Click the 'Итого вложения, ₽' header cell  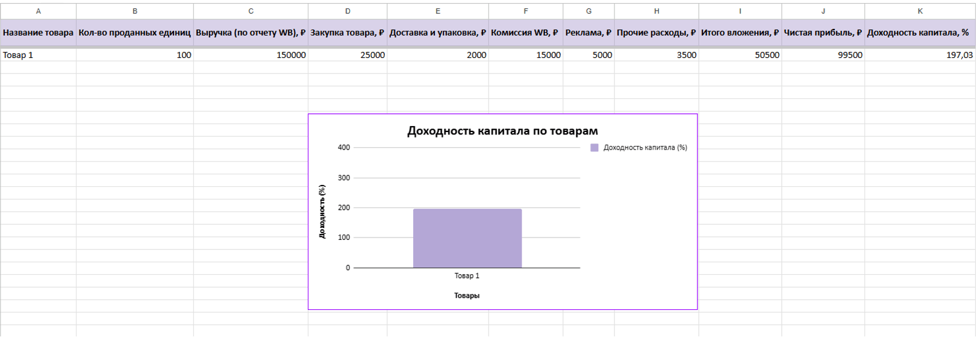point(740,33)
